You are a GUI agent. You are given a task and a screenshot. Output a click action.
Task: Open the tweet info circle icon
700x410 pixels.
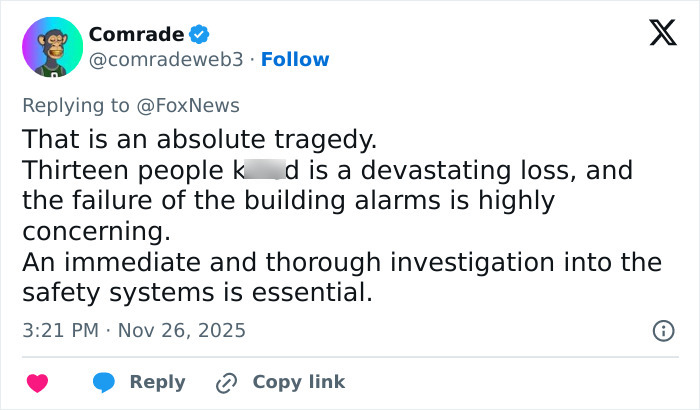point(662,331)
